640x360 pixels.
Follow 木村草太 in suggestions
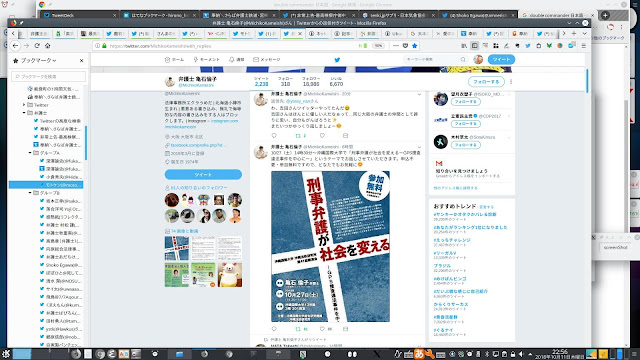click(465, 145)
